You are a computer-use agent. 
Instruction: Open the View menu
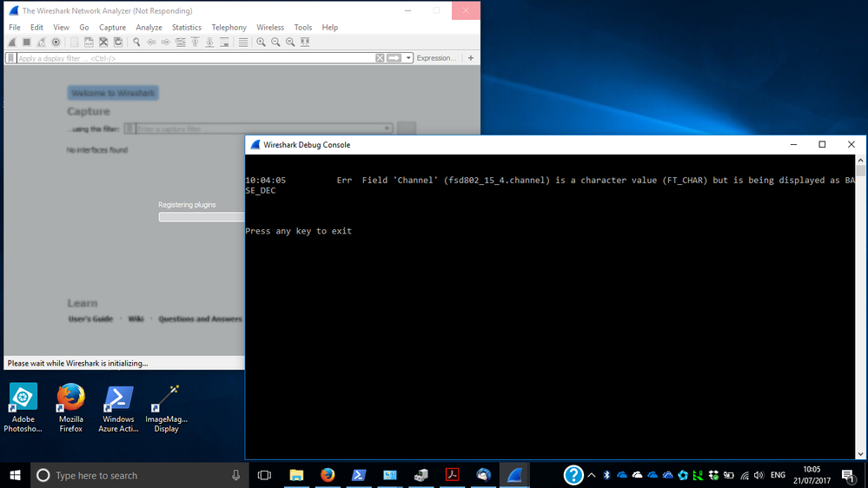pos(61,27)
